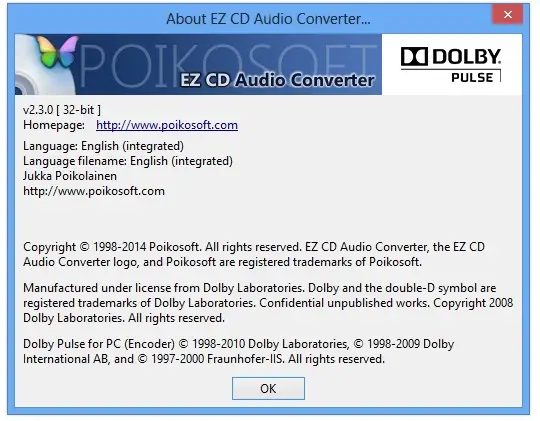Click the butterfly icon in the banner

pyautogui.click(x=58, y=52)
